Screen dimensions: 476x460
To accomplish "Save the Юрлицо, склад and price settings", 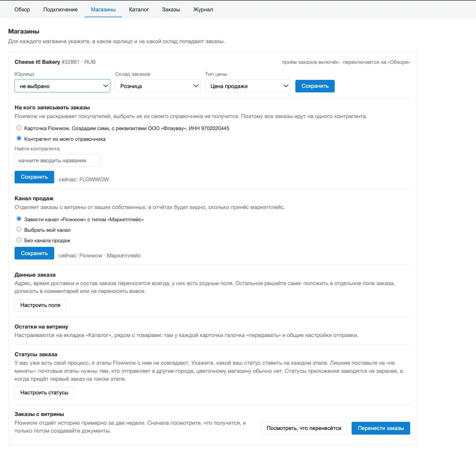I will 315,86.
